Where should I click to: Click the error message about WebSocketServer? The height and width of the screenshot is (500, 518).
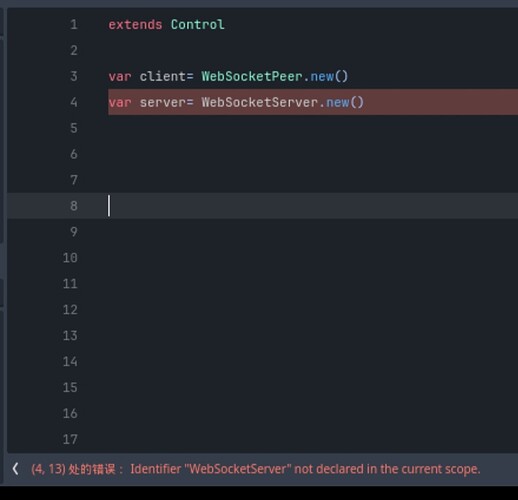[256, 469]
